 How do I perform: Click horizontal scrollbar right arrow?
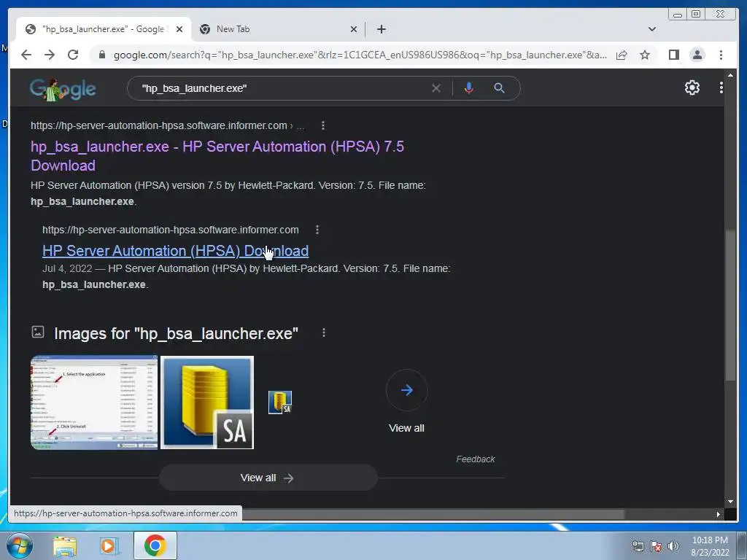click(718, 514)
